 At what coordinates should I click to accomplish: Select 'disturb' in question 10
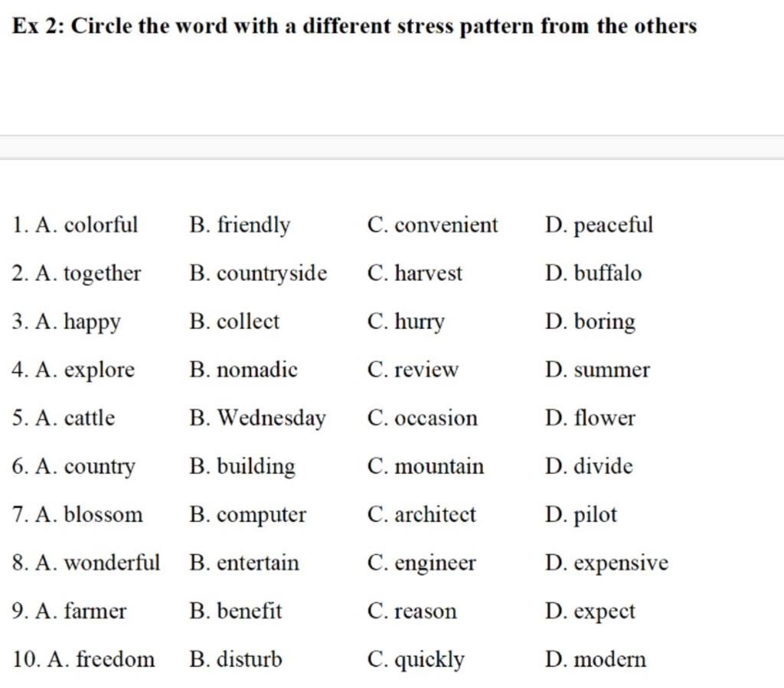[250, 659]
